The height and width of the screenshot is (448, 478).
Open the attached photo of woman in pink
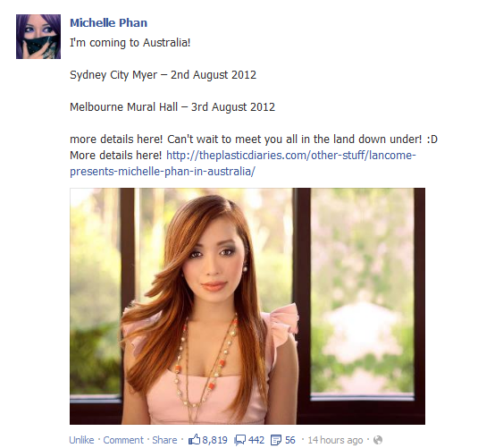coord(247,306)
